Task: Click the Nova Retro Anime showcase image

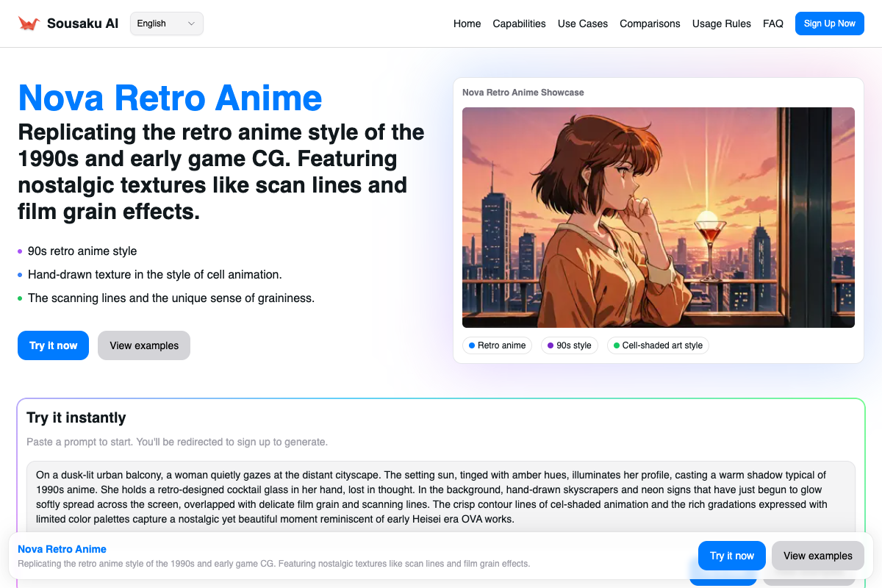Action: [x=658, y=217]
